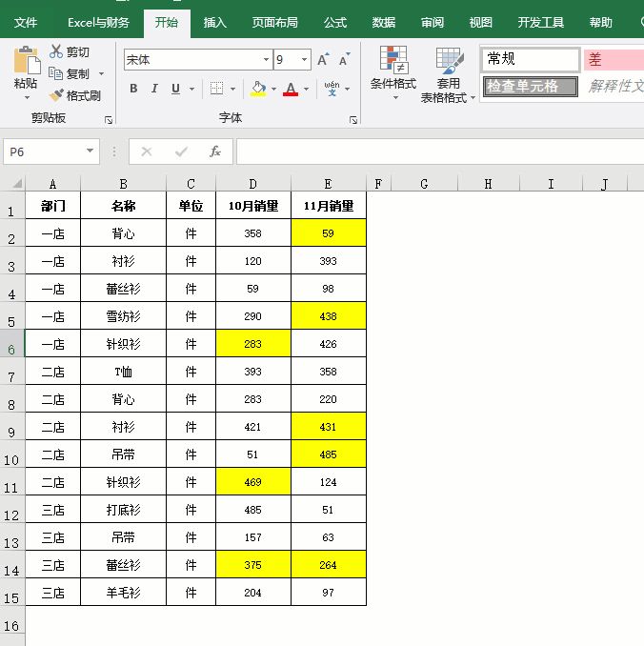The height and width of the screenshot is (646, 644).
Task: Switch to 公式 Formulas tab
Action: click(335, 22)
